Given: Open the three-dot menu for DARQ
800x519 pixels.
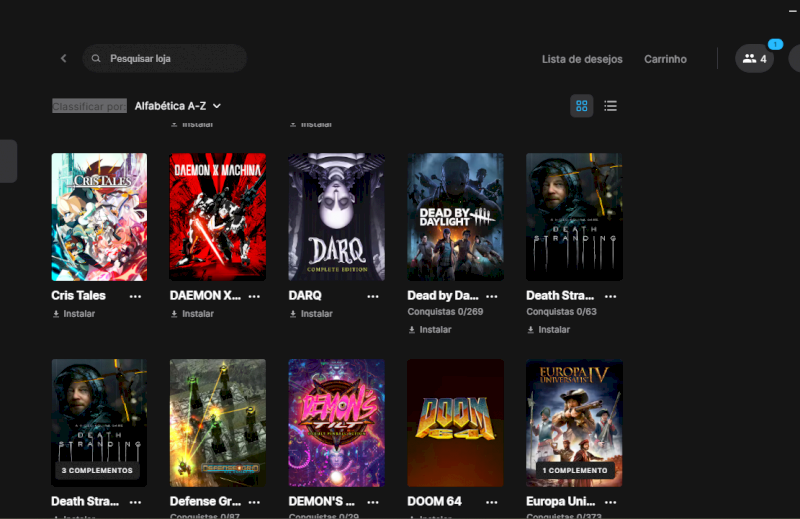Looking at the screenshot, I should [x=373, y=296].
